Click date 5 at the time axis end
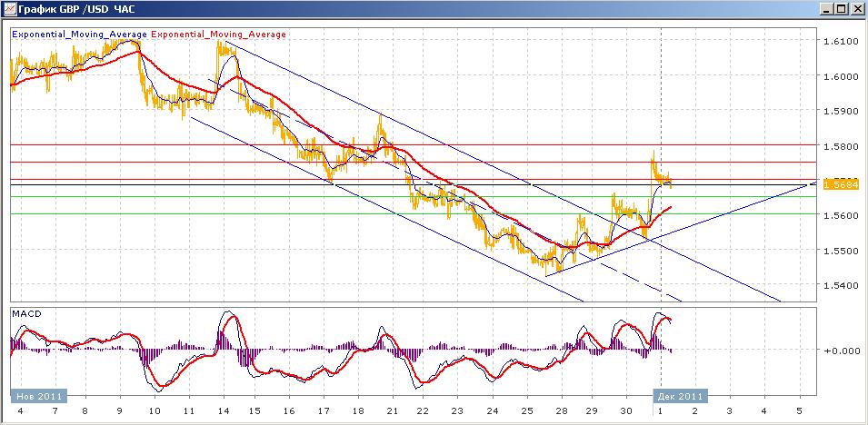The height and width of the screenshot is (425, 868). [x=798, y=411]
